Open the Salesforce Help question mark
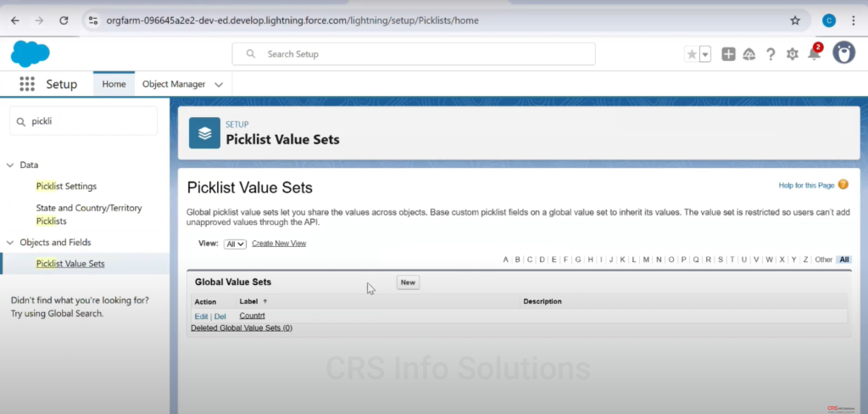Image resolution: width=868 pixels, height=414 pixels. (771, 53)
